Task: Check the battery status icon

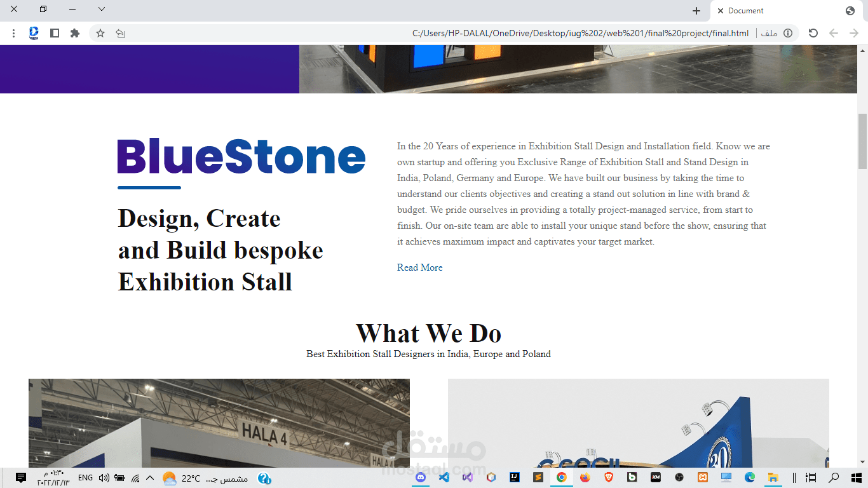Action: (119, 478)
